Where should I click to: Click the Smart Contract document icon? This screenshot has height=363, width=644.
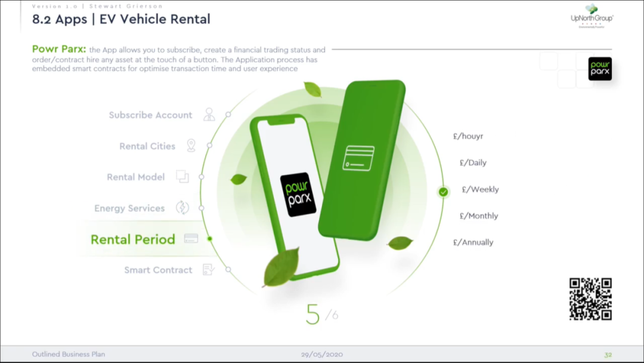[x=209, y=270]
